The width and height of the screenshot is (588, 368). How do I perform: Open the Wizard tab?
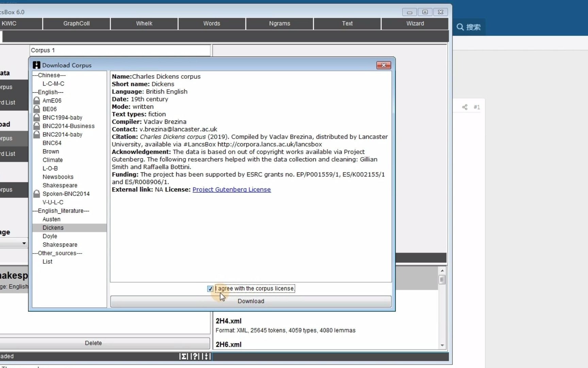[415, 24]
